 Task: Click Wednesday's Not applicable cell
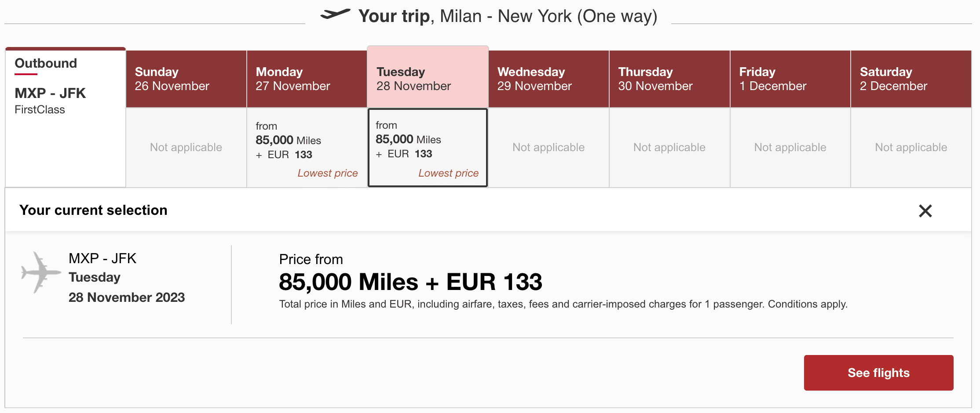pos(549,148)
